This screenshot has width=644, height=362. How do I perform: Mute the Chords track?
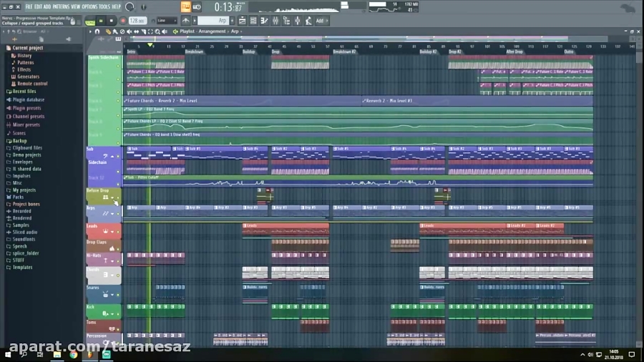pos(118,275)
